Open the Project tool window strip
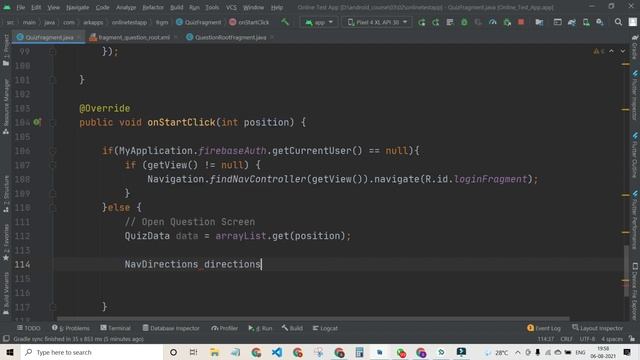Image resolution: width=640 pixels, height=360 pixels. coord(6,49)
